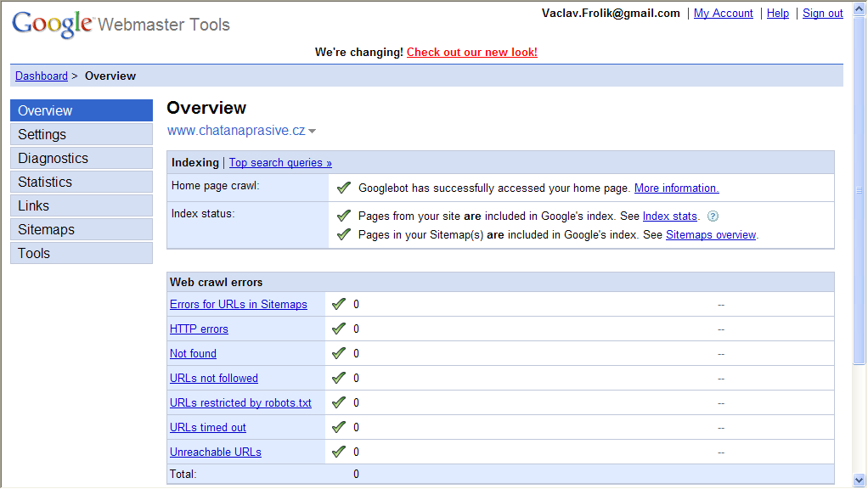Image resolution: width=868 pixels, height=489 pixels.
Task: Open Not found link
Action: tap(193, 353)
